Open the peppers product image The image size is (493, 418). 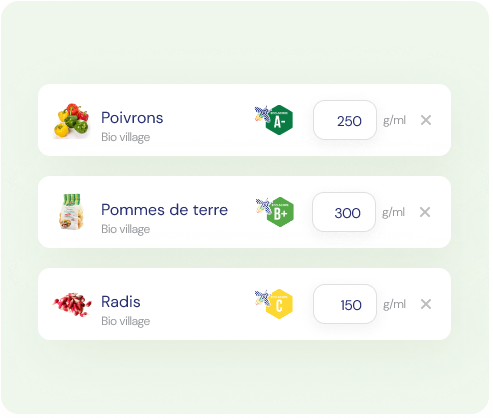click(71, 120)
